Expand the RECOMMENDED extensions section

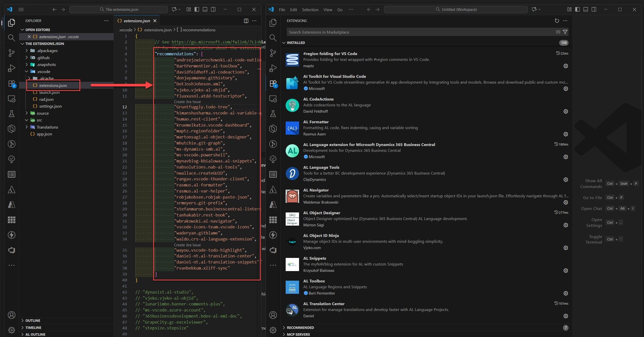coord(300,327)
